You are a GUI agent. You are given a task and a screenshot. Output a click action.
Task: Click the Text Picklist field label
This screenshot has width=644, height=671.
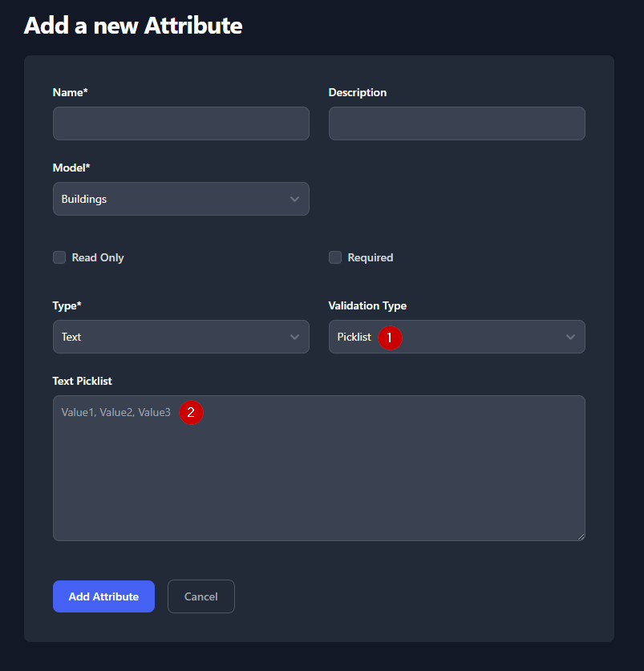click(x=88, y=381)
